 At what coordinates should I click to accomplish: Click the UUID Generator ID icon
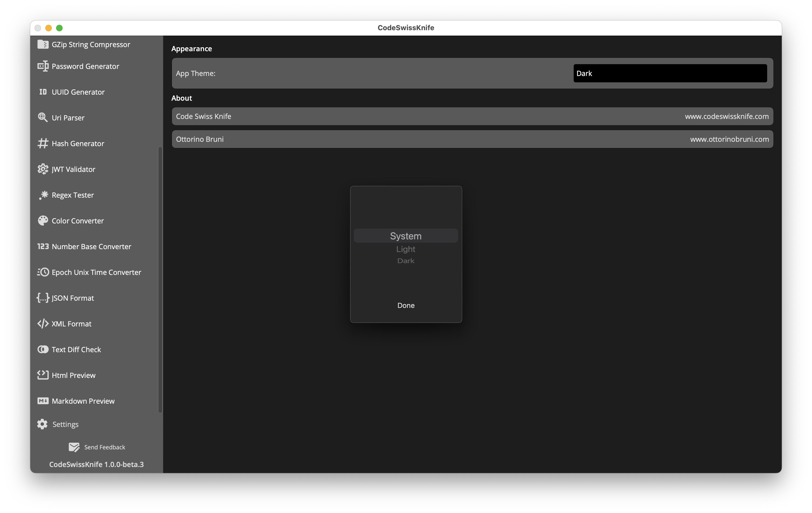43,92
